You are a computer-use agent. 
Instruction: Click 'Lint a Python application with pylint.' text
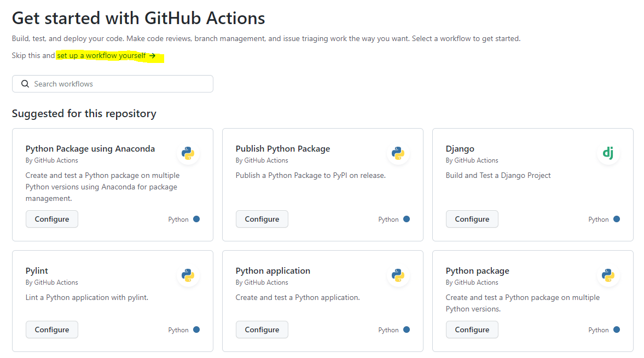[86, 298]
